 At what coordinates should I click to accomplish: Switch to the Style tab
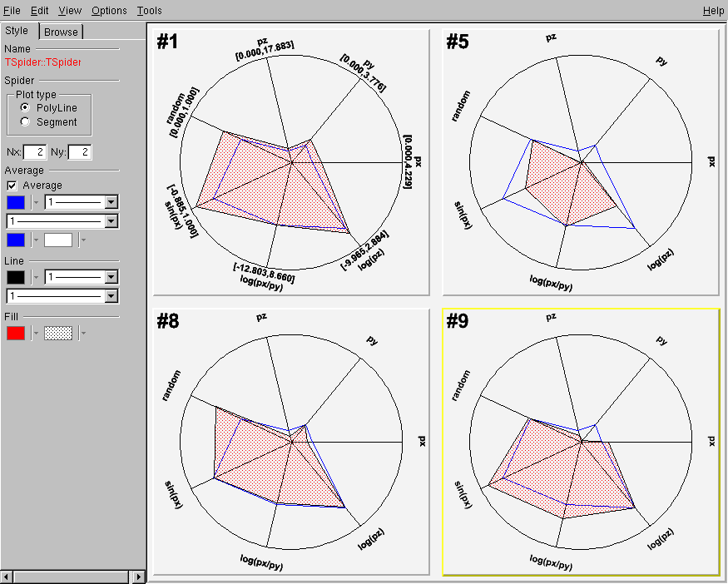coord(17,31)
